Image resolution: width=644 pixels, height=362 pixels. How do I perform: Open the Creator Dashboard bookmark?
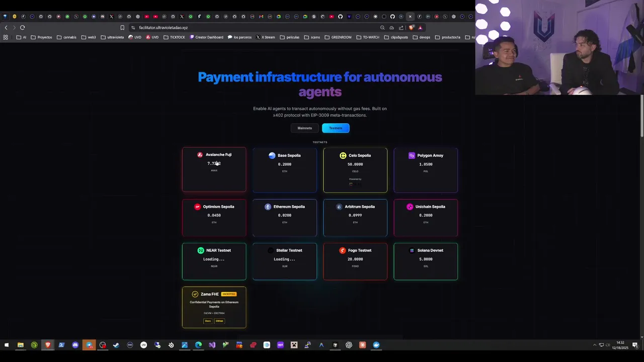coord(206,37)
